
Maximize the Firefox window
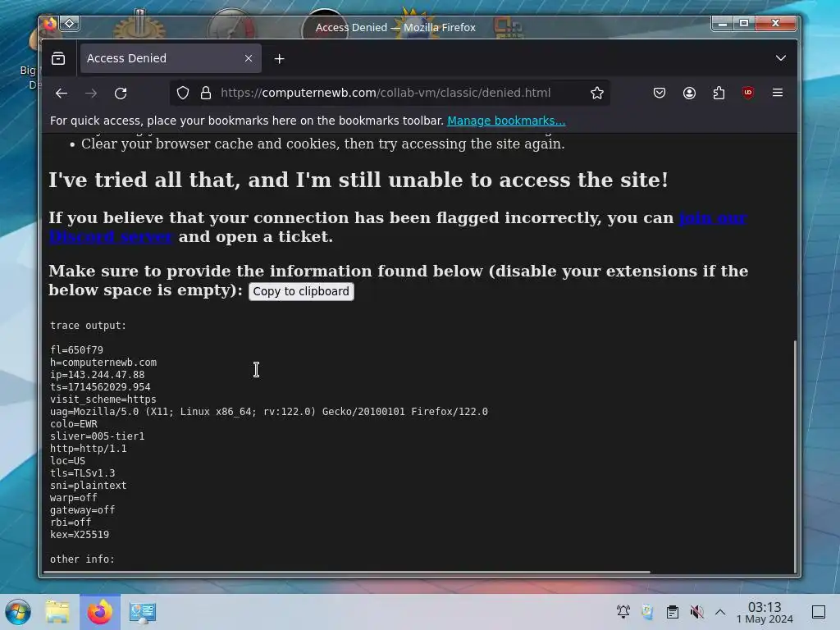click(744, 24)
